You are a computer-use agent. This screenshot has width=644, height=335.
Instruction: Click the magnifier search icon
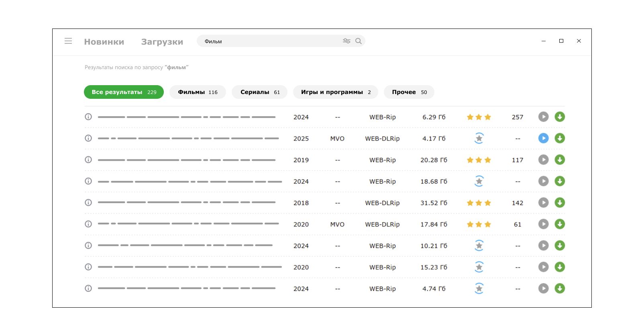click(359, 41)
